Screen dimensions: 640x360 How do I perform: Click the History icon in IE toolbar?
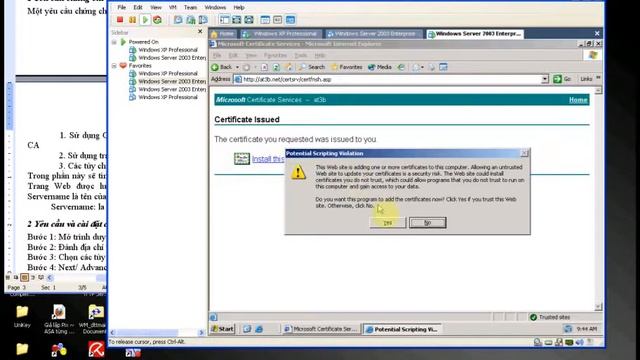pyautogui.click(x=401, y=67)
